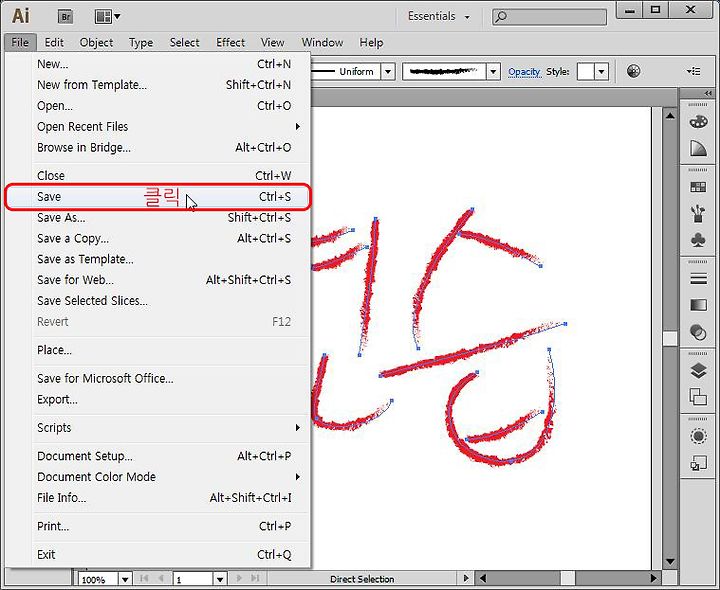
Task: Expand Open Recent Files submenu
Action: click(298, 126)
